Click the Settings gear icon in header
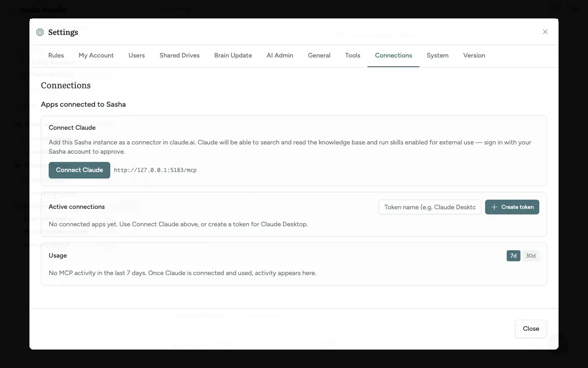The width and height of the screenshot is (588, 368). (40, 32)
